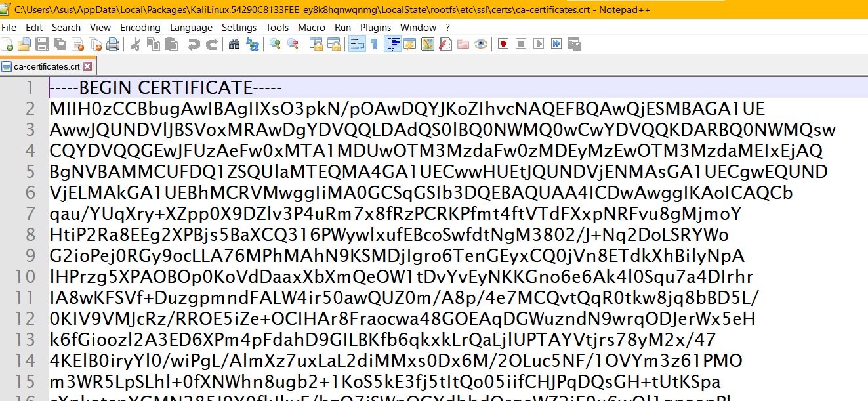Open the Language menu

(190, 28)
